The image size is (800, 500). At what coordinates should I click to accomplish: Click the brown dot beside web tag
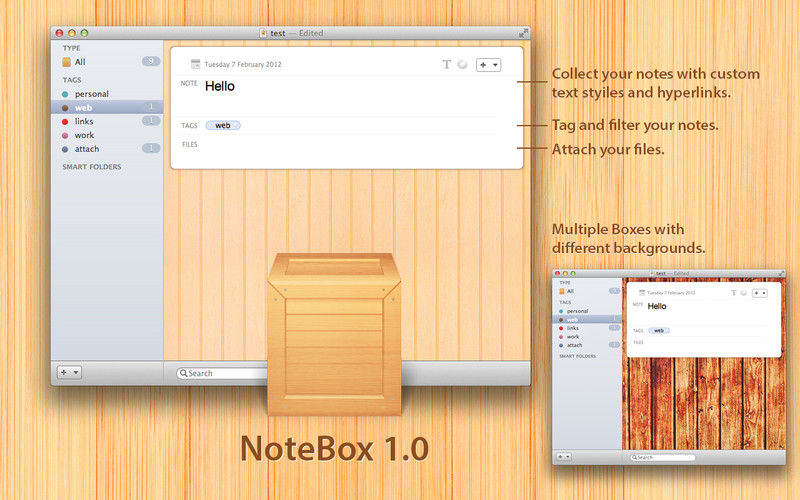point(65,108)
